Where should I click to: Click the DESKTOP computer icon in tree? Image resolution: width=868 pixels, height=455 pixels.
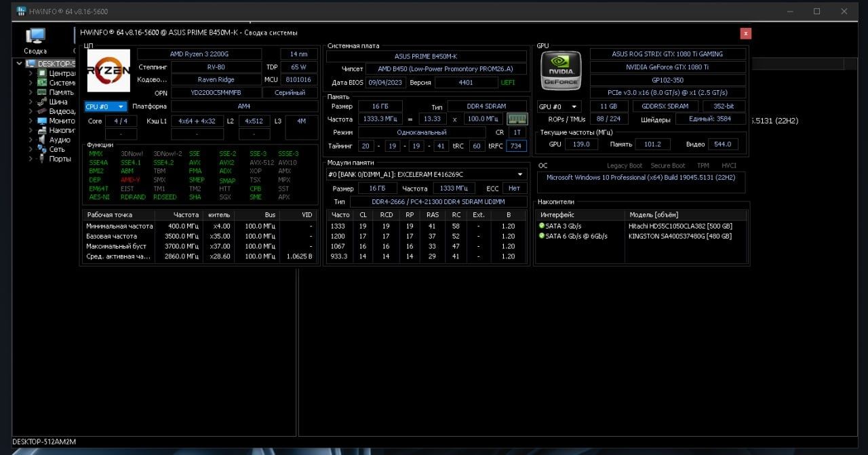click(31, 64)
